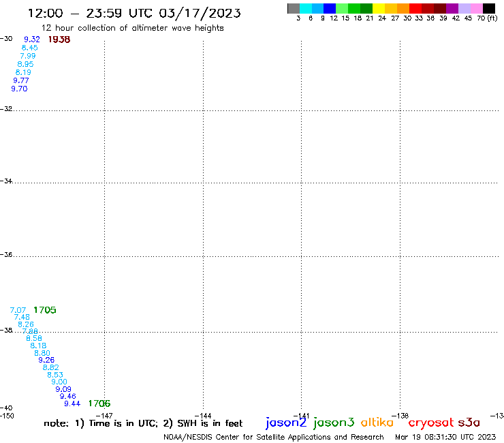The height and width of the screenshot is (443, 504).
Task: Select the wave height value 9.77
Action: pos(21,80)
